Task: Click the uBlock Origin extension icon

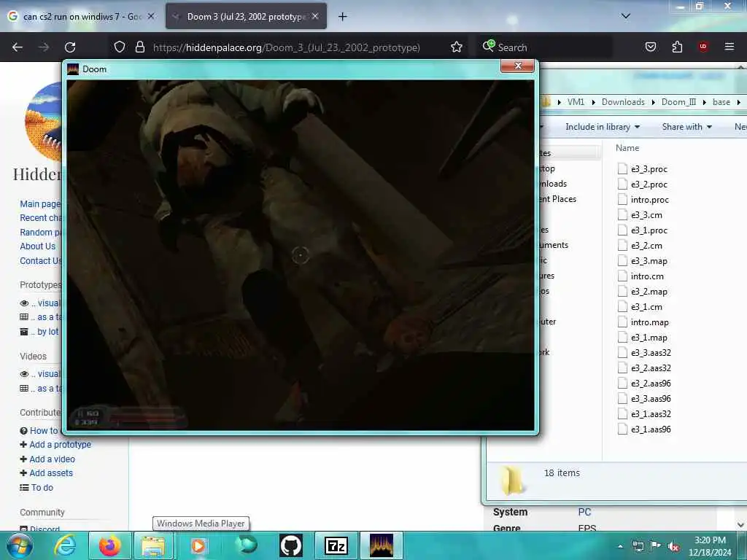Action: [x=703, y=47]
